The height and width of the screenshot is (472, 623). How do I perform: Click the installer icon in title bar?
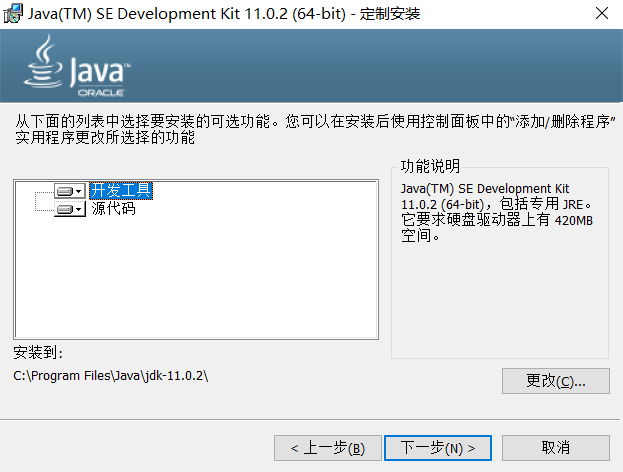point(13,14)
